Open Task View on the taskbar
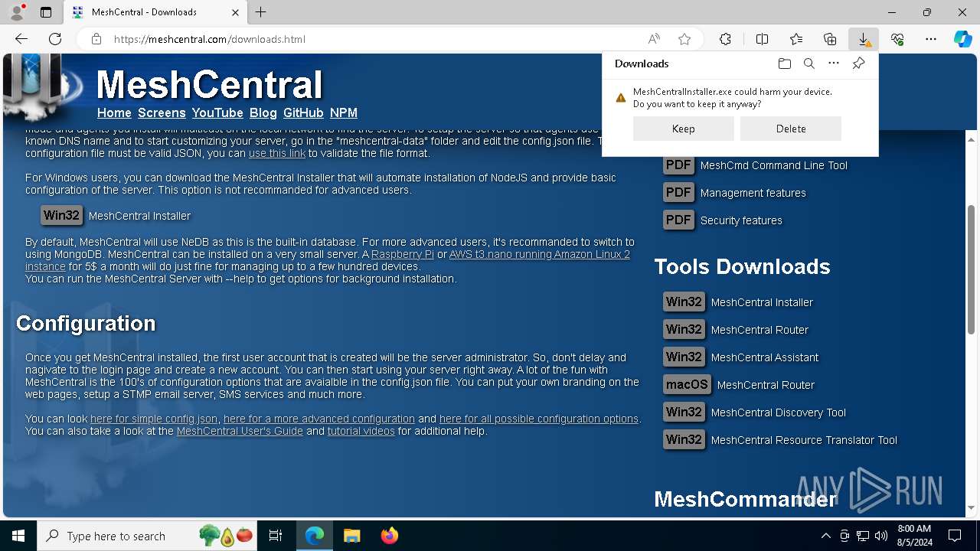Viewport: 980px width, 551px height. click(276, 536)
